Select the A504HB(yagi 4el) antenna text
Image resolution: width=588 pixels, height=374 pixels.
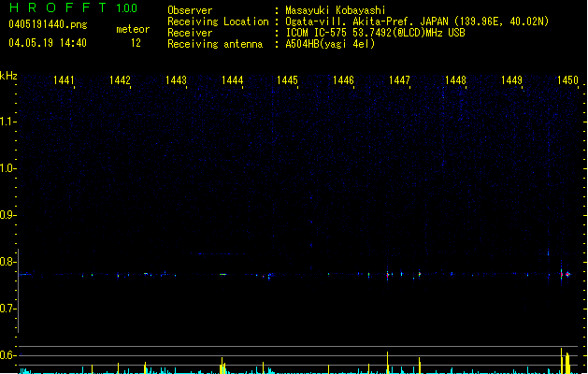330,44
